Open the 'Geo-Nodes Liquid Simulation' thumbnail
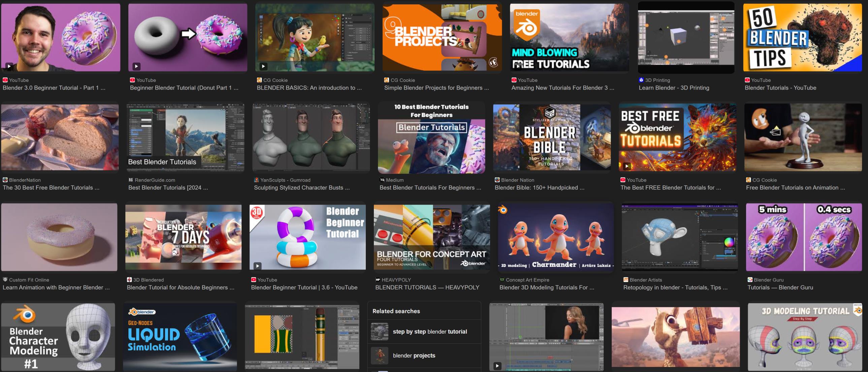Screen dimensions: 868x372 (180, 337)
